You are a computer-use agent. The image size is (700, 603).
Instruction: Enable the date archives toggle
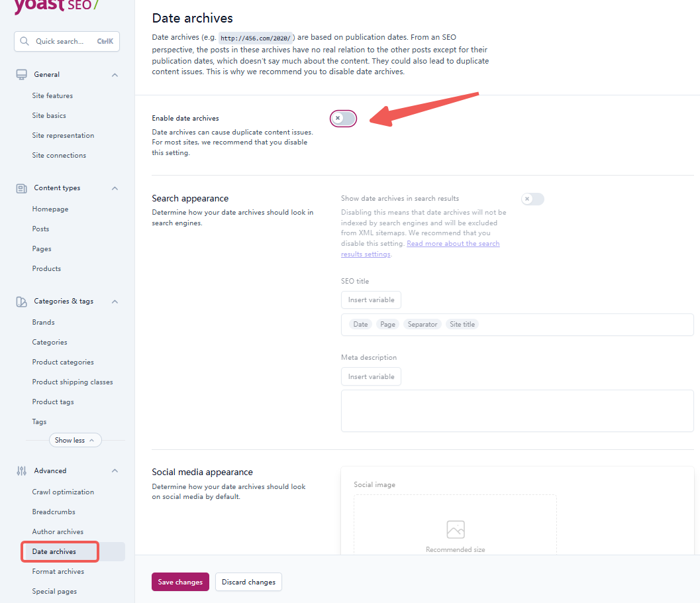tap(343, 118)
